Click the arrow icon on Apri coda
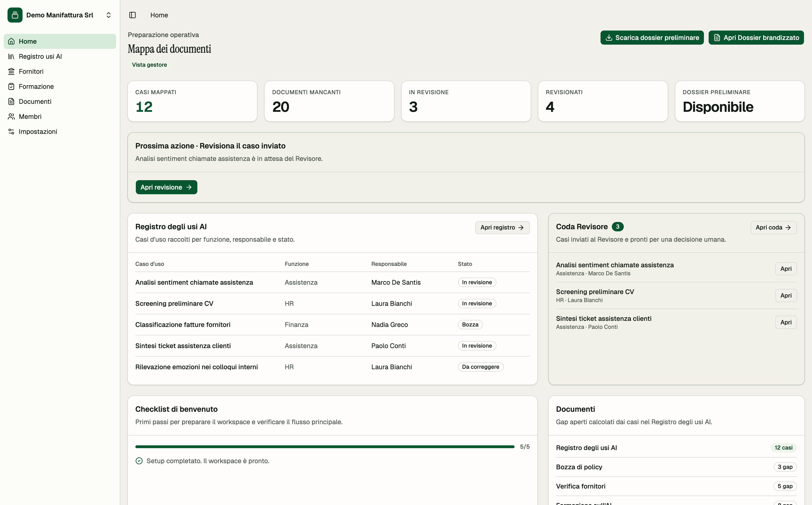This screenshot has width=812, height=505. [788, 227]
